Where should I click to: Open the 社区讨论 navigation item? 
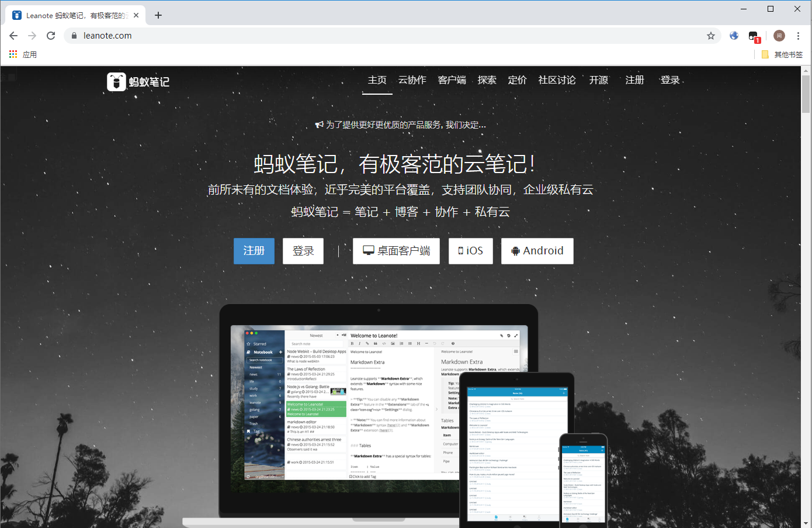click(557, 80)
